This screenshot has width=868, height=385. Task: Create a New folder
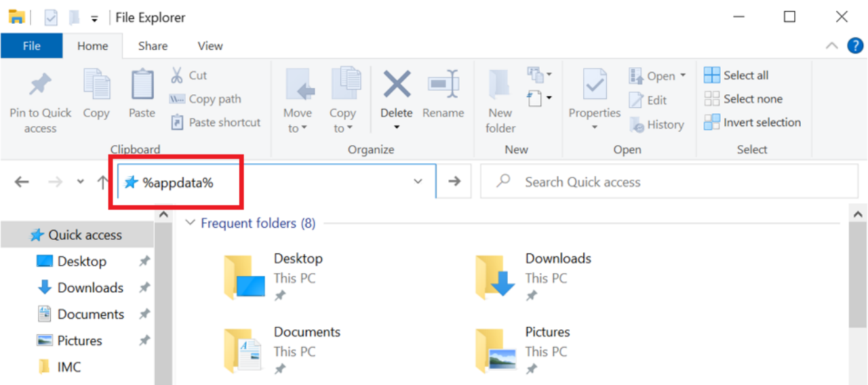(x=500, y=100)
